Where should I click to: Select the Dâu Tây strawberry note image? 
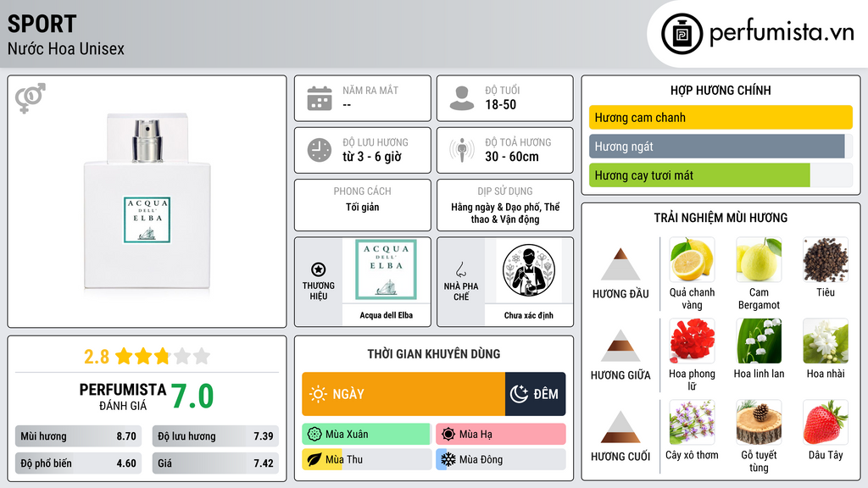[x=826, y=422]
